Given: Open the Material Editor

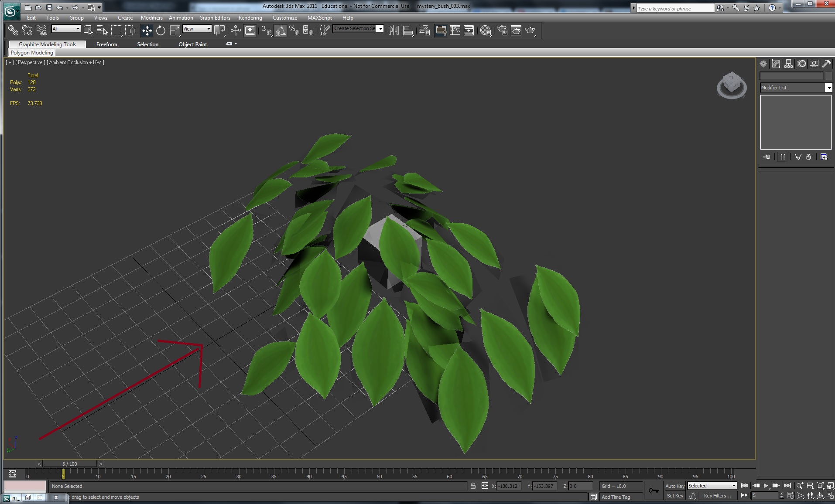Looking at the screenshot, I should coord(486,30).
